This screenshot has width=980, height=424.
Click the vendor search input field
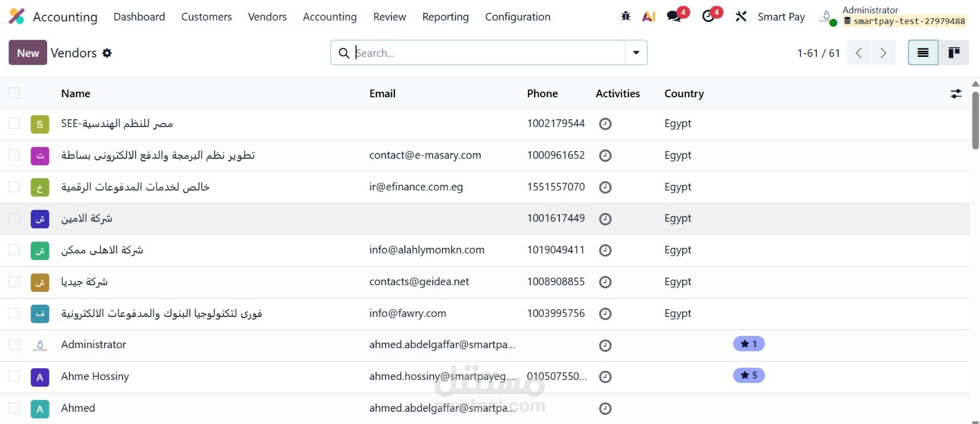(487, 53)
